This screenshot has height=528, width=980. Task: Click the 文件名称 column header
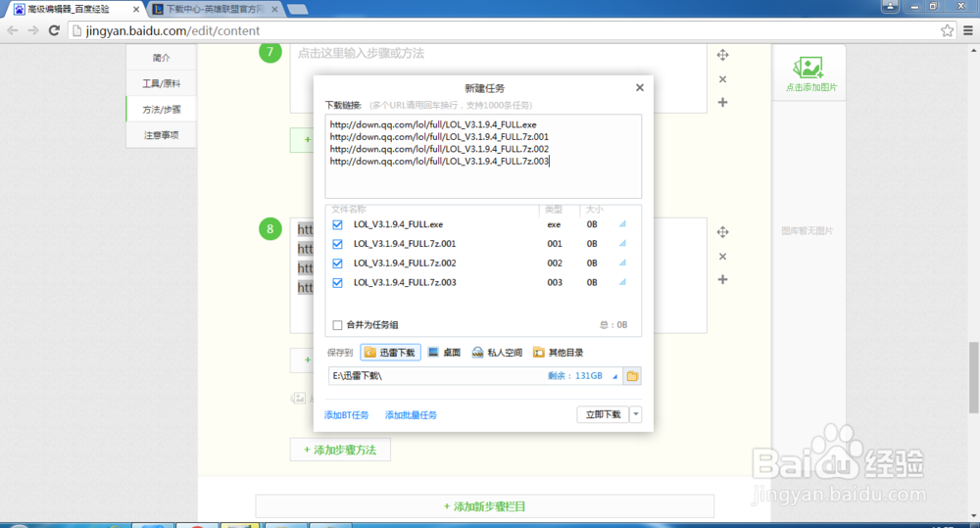pyautogui.click(x=349, y=210)
